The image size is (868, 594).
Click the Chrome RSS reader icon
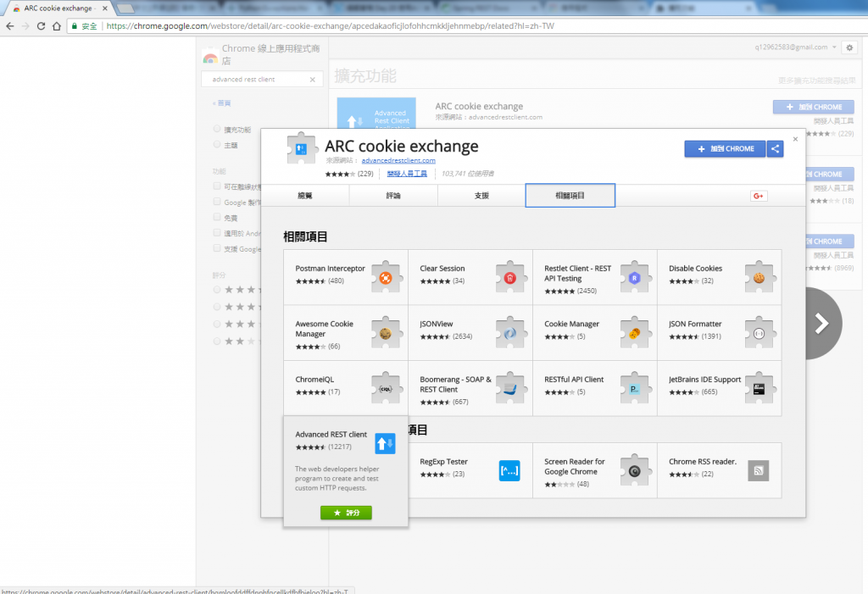[x=759, y=470]
